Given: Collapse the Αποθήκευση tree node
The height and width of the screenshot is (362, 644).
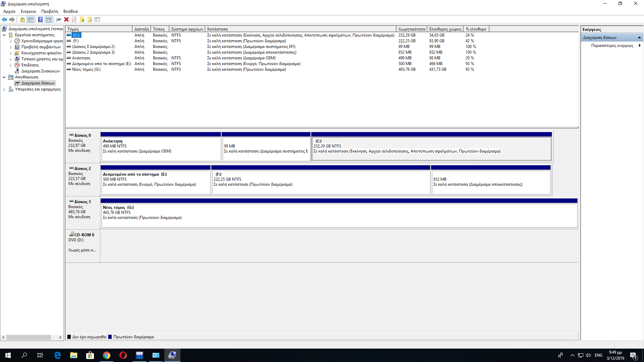Looking at the screenshot, I should 4,77.
